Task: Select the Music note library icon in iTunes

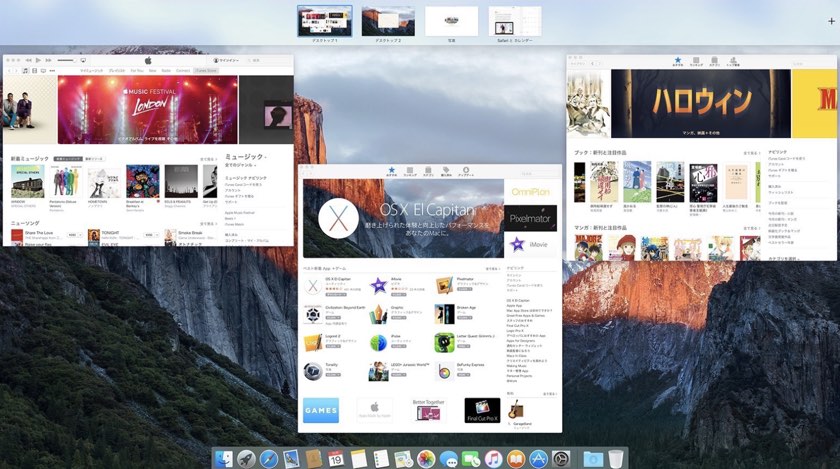Action: [x=25, y=71]
